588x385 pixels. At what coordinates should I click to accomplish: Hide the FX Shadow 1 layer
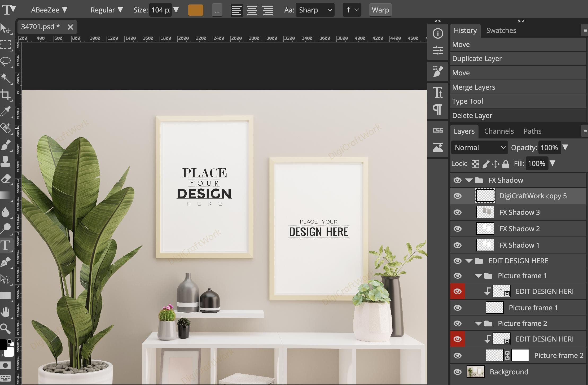tap(458, 245)
